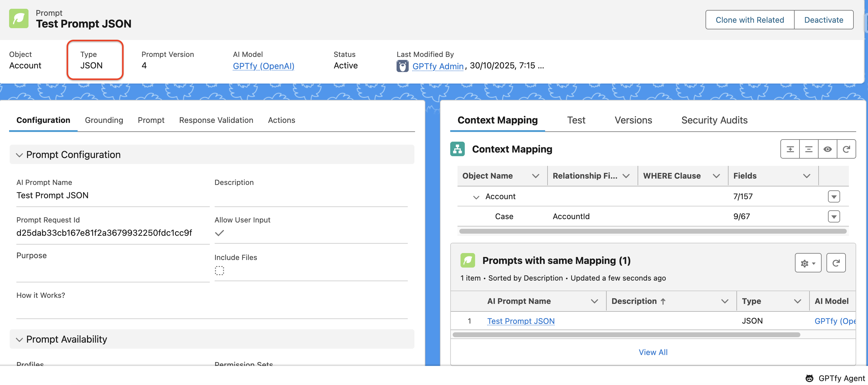Toggle the Include Files checkbox
868x385 pixels.
220,271
